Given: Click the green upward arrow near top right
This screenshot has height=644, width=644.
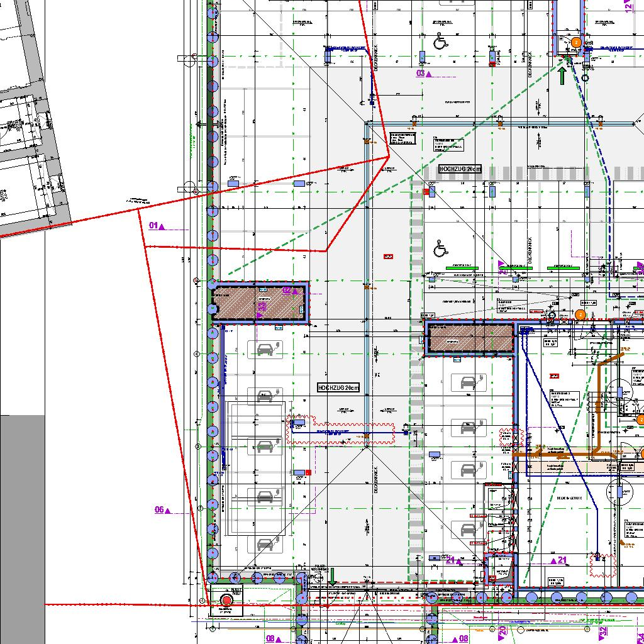Looking at the screenshot, I should 562,75.
